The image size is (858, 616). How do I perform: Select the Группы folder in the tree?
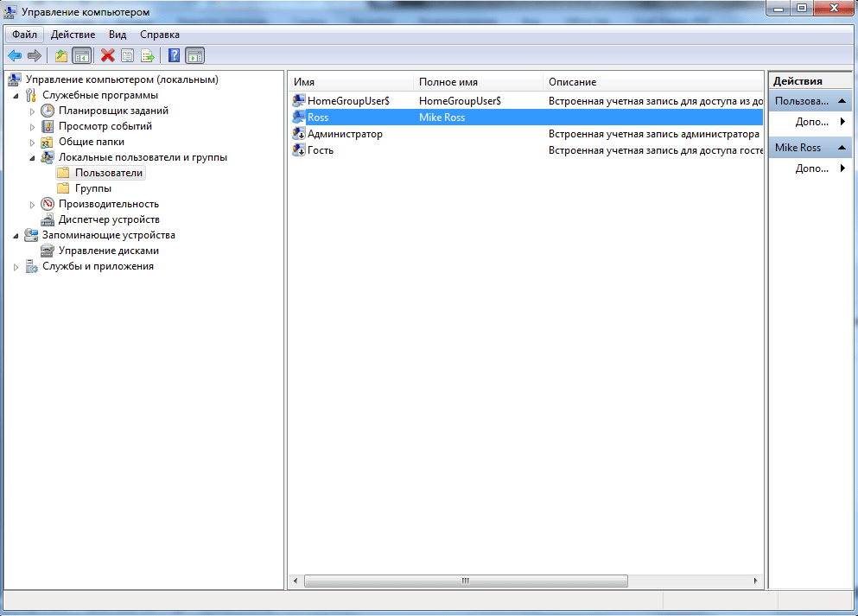(92, 188)
